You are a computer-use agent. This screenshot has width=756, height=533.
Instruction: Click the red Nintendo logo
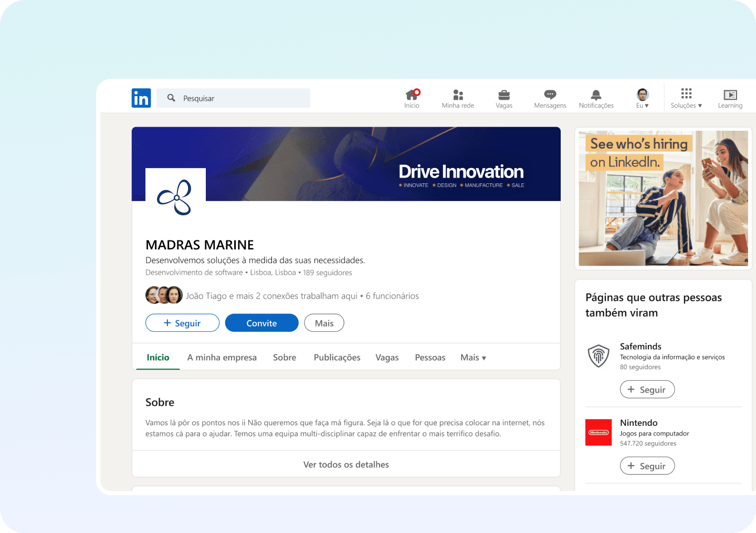pyautogui.click(x=598, y=432)
